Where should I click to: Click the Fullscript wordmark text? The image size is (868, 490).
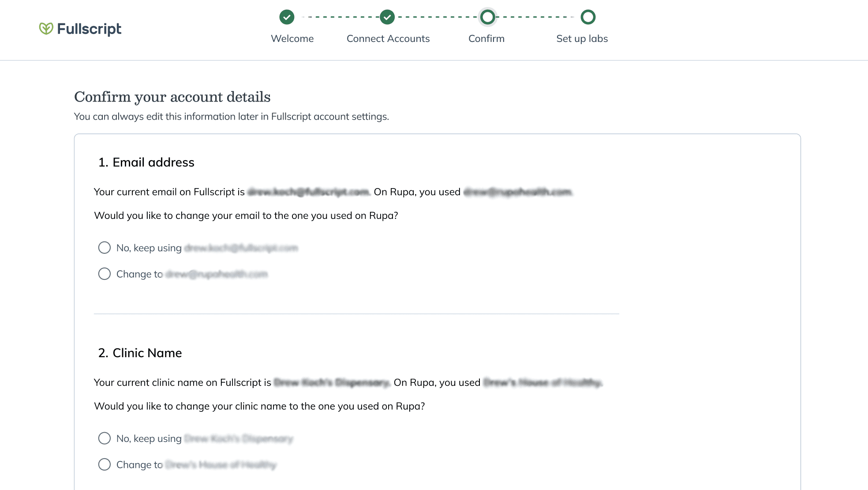tap(89, 29)
